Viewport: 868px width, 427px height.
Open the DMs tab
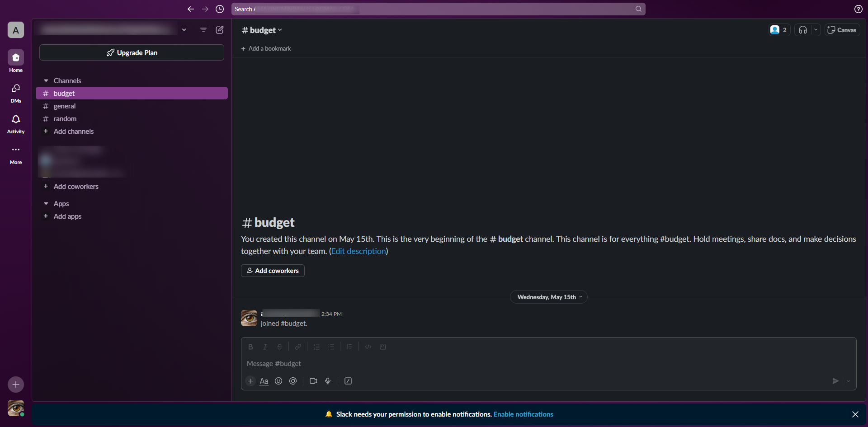click(16, 93)
